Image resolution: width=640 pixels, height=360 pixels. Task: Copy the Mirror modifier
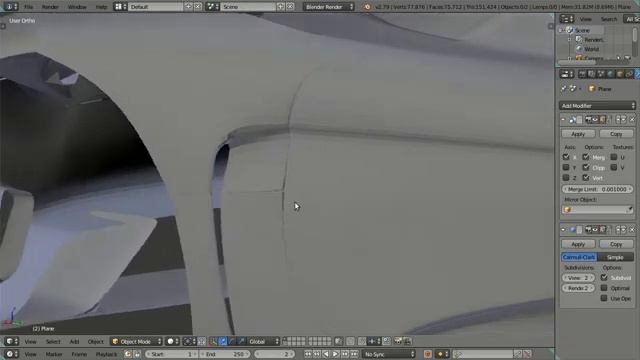point(616,134)
